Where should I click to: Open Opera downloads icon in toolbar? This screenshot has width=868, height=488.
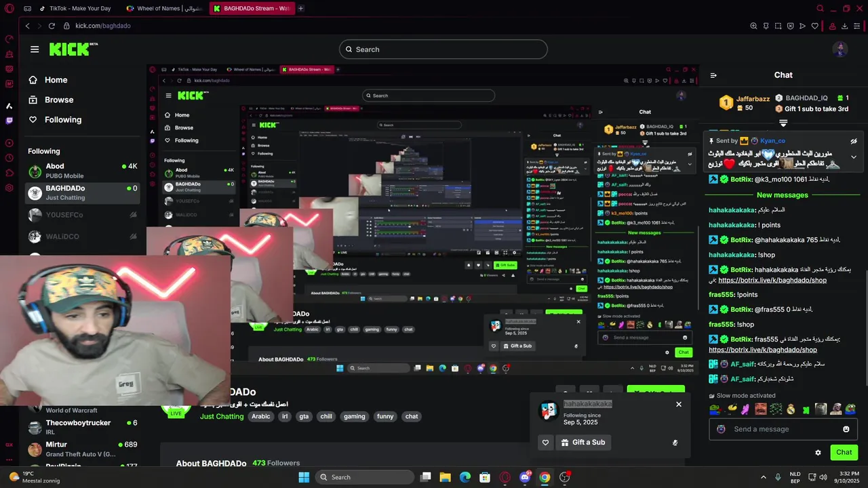pyautogui.click(x=845, y=26)
